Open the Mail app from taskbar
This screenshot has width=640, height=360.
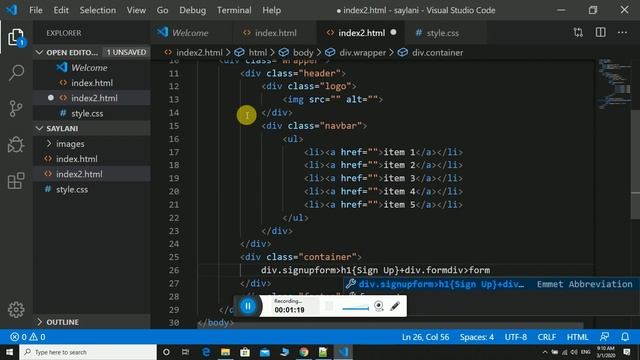tap(264, 352)
